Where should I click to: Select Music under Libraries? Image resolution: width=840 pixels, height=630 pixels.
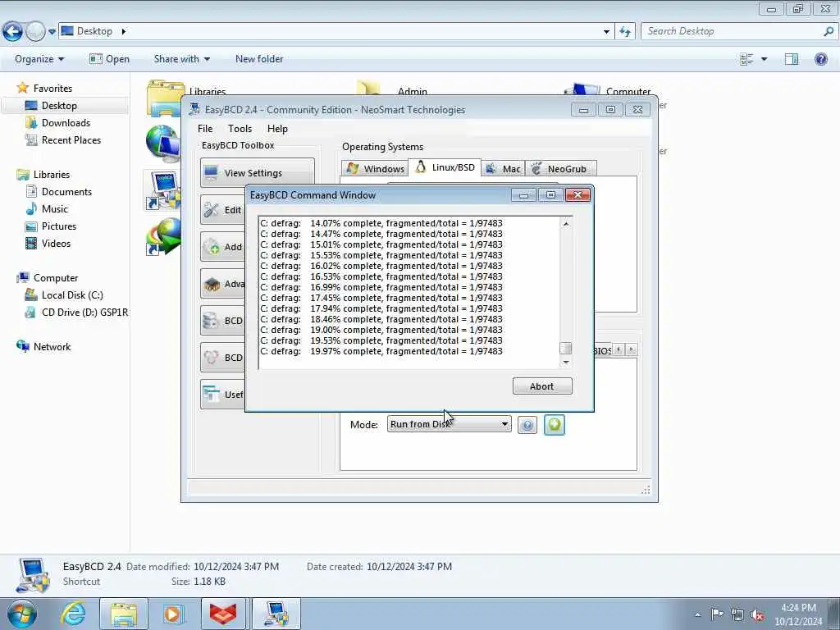tap(55, 209)
